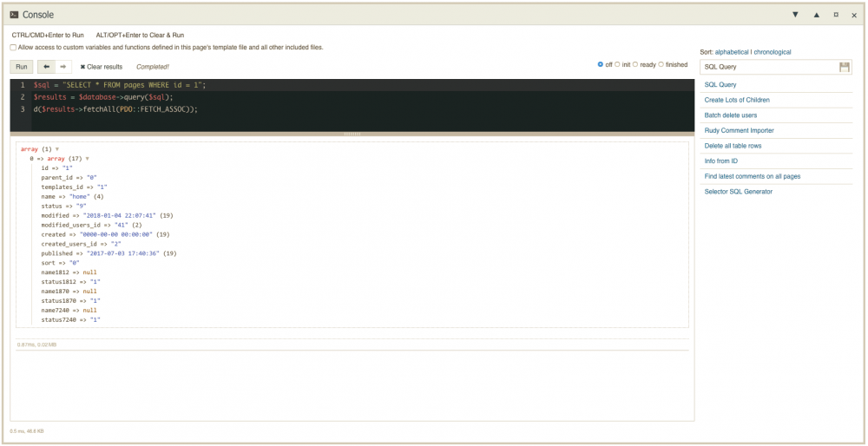
Task: Click the save snippet floppy disk icon
Action: pyautogui.click(x=845, y=67)
